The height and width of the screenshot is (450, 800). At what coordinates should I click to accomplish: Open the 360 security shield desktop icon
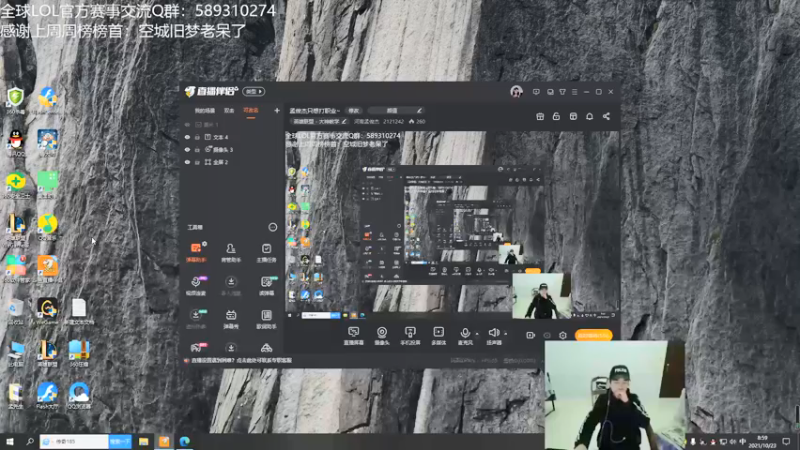click(15, 99)
